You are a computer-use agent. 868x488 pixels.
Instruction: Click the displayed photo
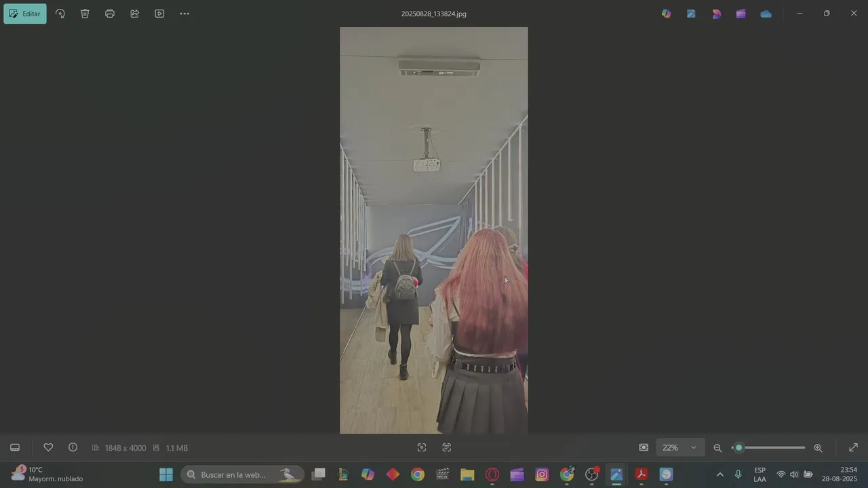[x=434, y=230]
